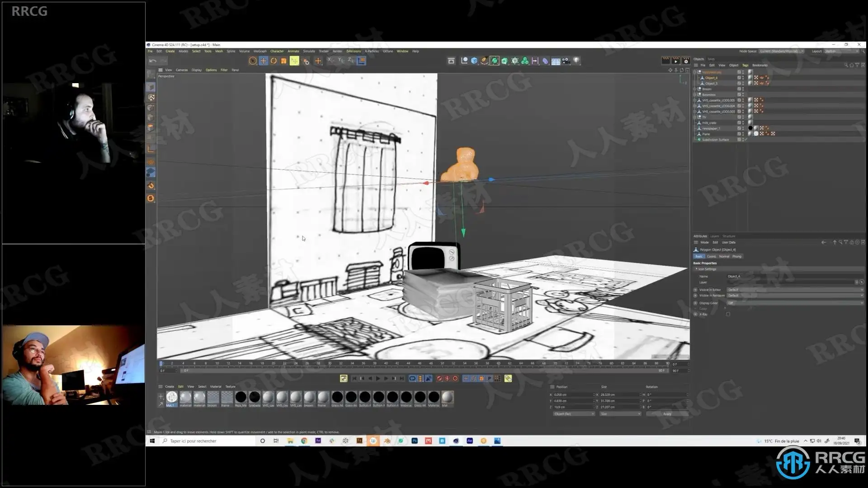Select the Rotate tool in toolbar

point(274,61)
